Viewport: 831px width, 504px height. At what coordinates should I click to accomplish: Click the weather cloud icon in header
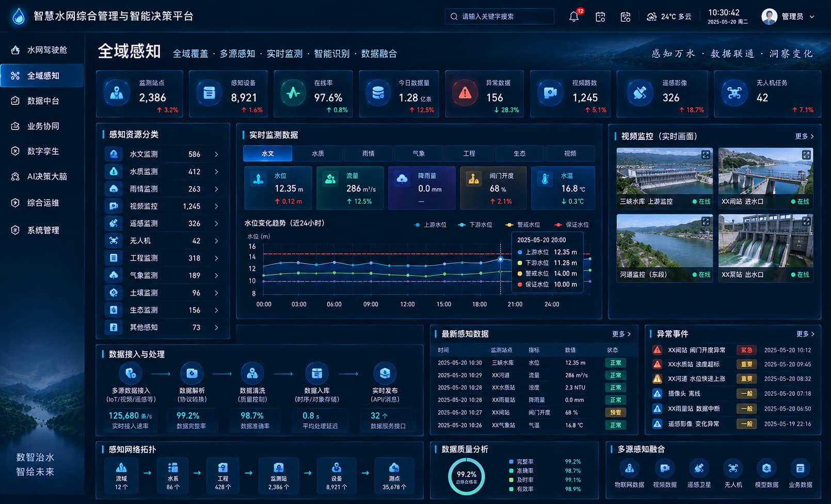652,17
